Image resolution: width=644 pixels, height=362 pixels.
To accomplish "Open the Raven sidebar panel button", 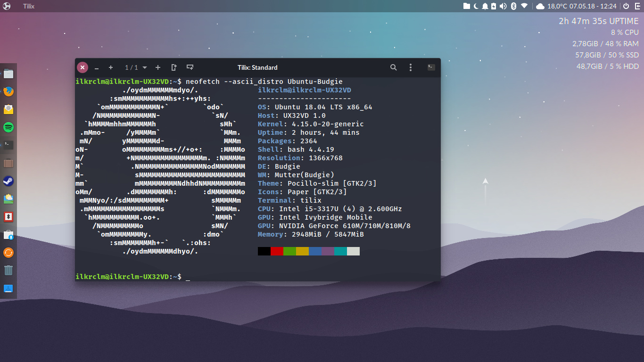I will click(637, 6).
